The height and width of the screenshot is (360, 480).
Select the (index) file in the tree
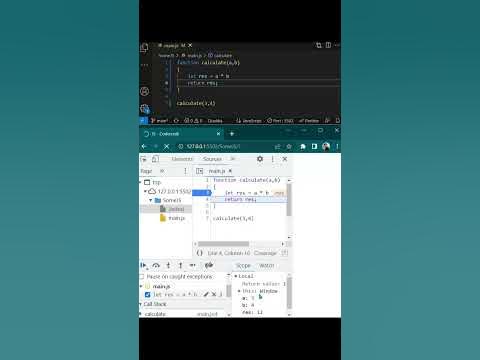[176, 209]
